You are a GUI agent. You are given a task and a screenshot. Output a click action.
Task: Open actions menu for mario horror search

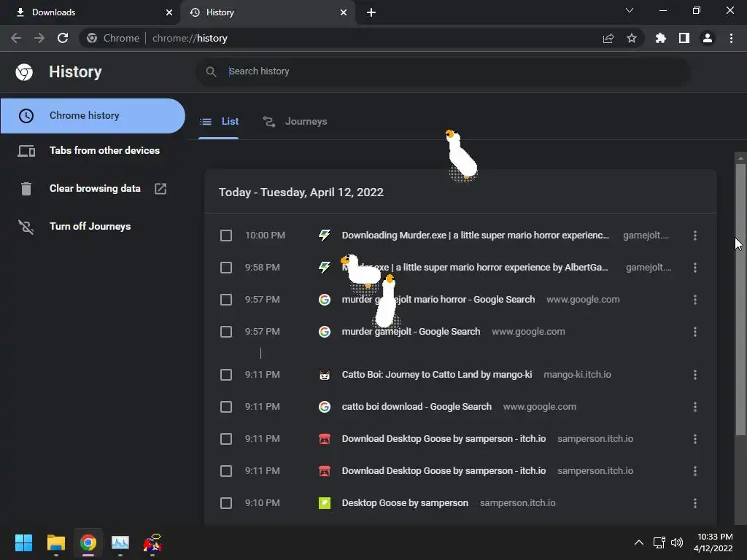click(695, 300)
